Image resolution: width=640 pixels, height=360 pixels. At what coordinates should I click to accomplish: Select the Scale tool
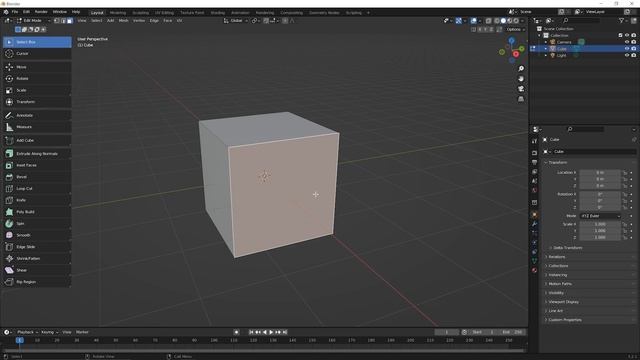[x=37, y=90]
